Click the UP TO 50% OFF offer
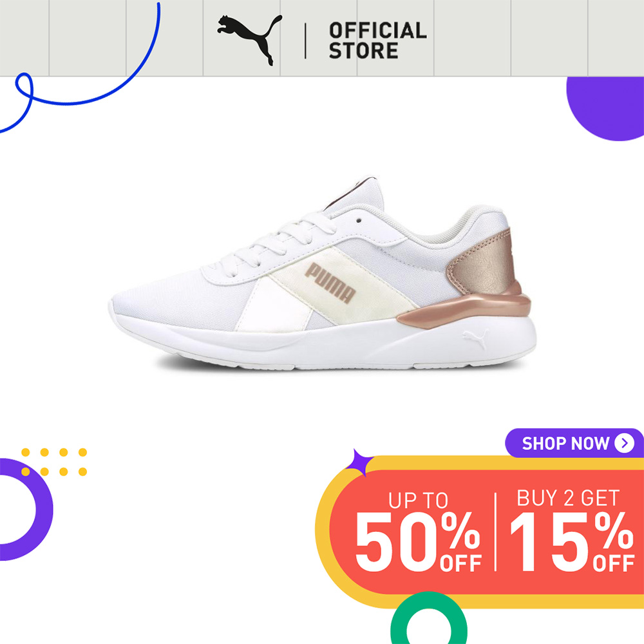The width and height of the screenshot is (644, 644). (x=418, y=531)
